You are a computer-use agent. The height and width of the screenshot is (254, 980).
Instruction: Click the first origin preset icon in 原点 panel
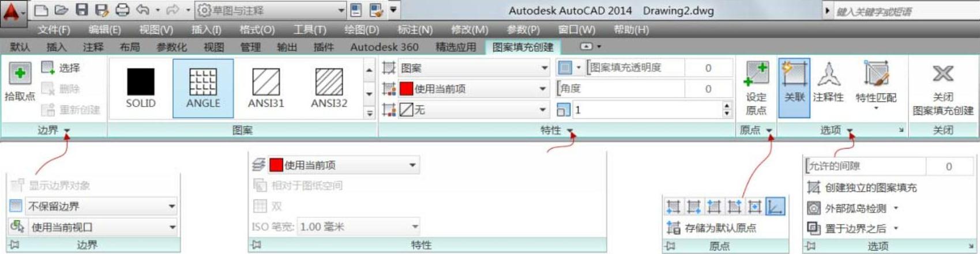pos(673,206)
